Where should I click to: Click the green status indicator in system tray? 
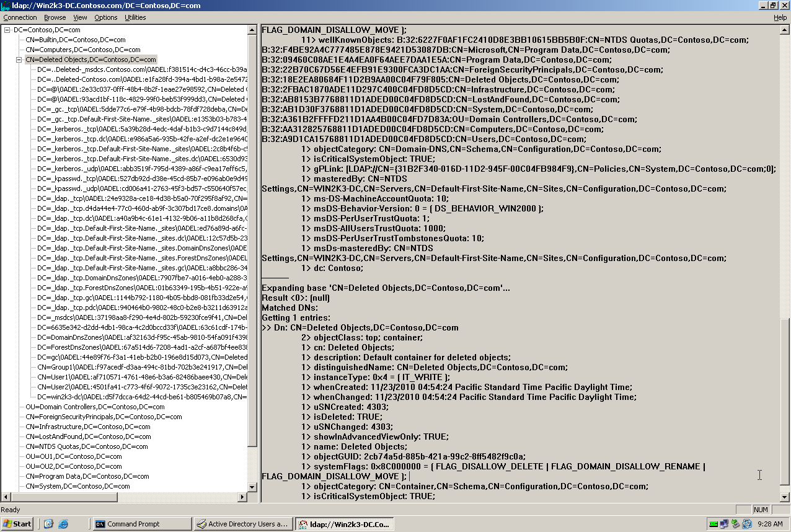713,523
